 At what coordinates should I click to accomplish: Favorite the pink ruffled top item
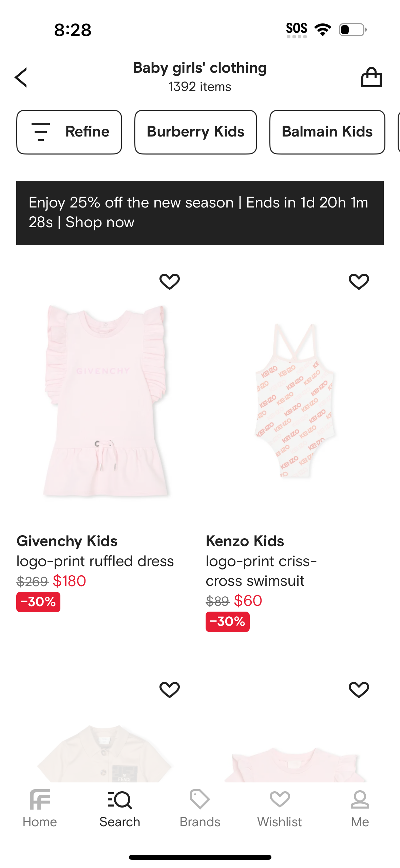click(359, 690)
